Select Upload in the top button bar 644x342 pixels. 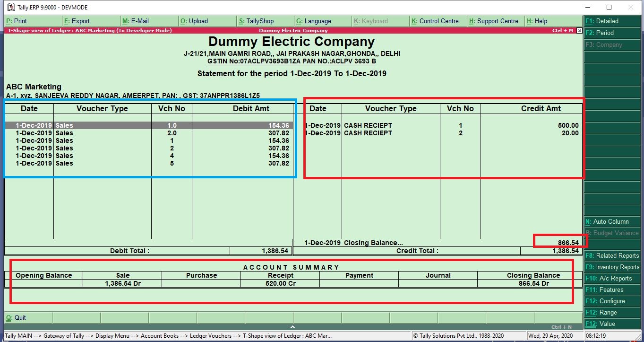(207, 21)
